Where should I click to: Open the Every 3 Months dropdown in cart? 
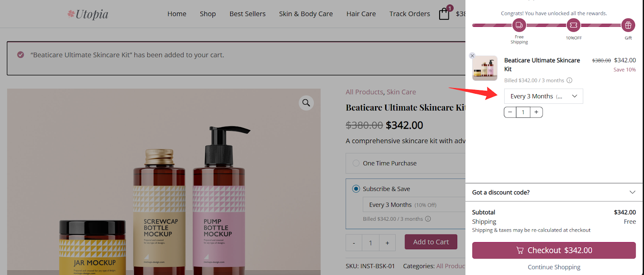[x=543, y=96]
